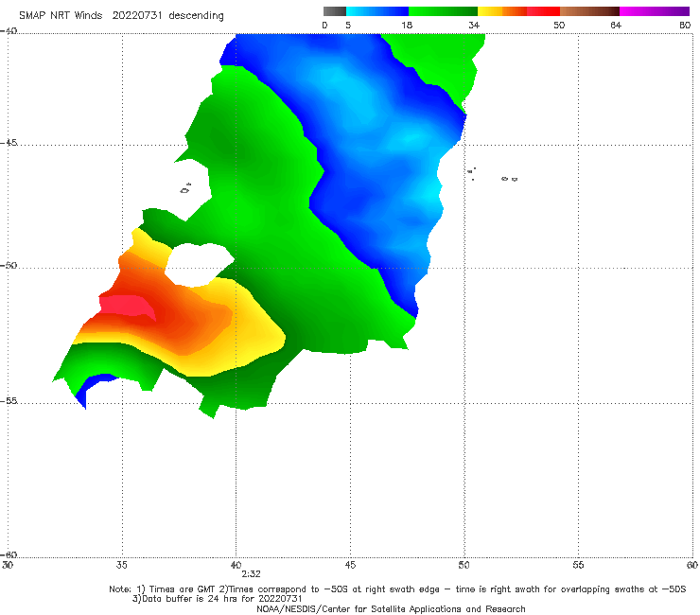Click the color bar label "80"

pyautogui.click(x=685, y=26)
